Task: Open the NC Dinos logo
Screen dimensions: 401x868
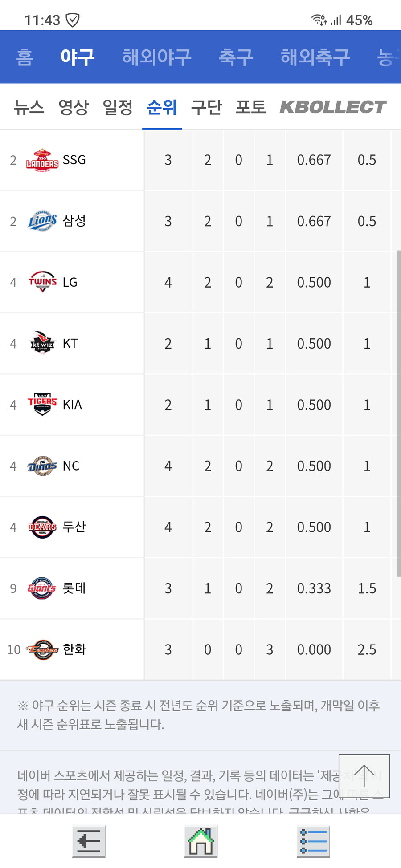Action: 42,466
